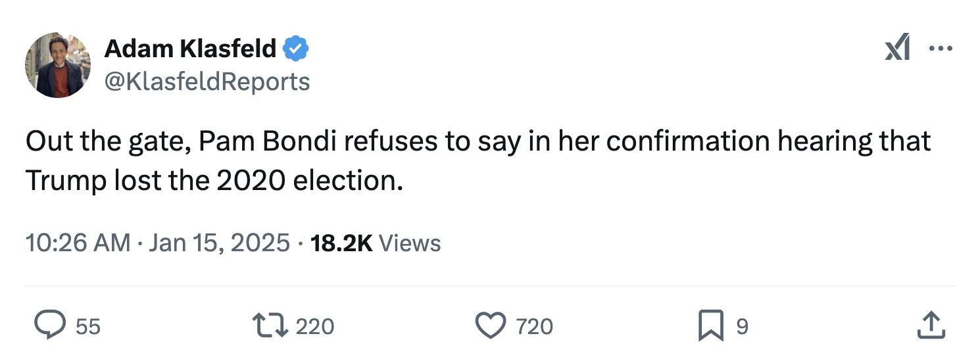The image size is (980, 363).
Task: Like the tweet with the heart icon
Action: [x=490, y=326]
